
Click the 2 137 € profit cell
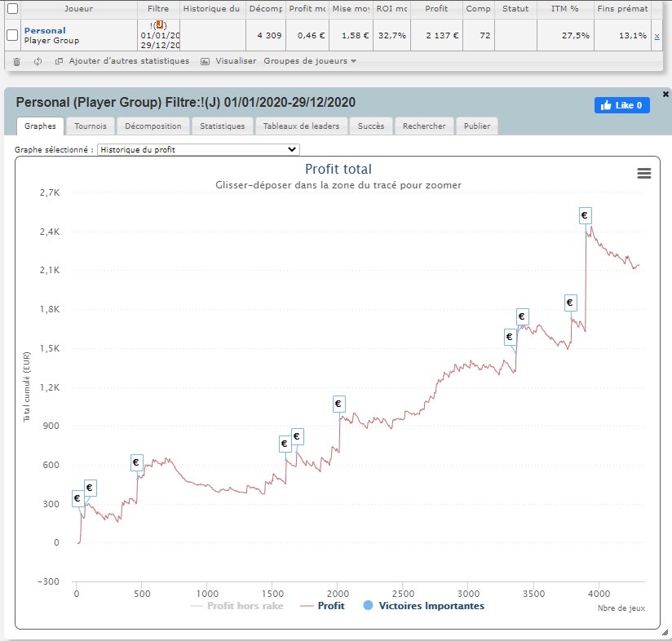[436, 36]
